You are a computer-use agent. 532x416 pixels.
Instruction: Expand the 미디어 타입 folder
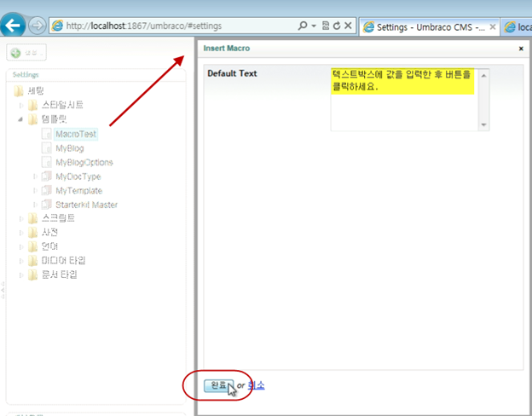point(21,261)
